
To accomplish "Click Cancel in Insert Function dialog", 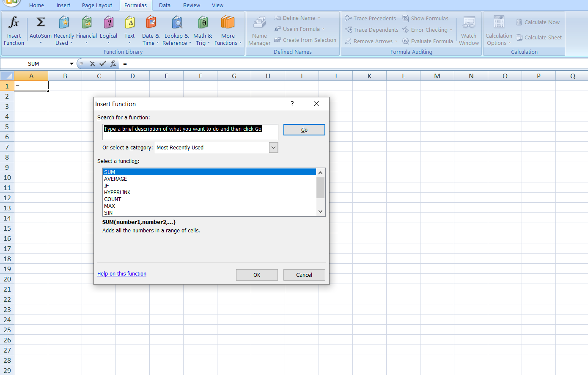I will (304, 275).
